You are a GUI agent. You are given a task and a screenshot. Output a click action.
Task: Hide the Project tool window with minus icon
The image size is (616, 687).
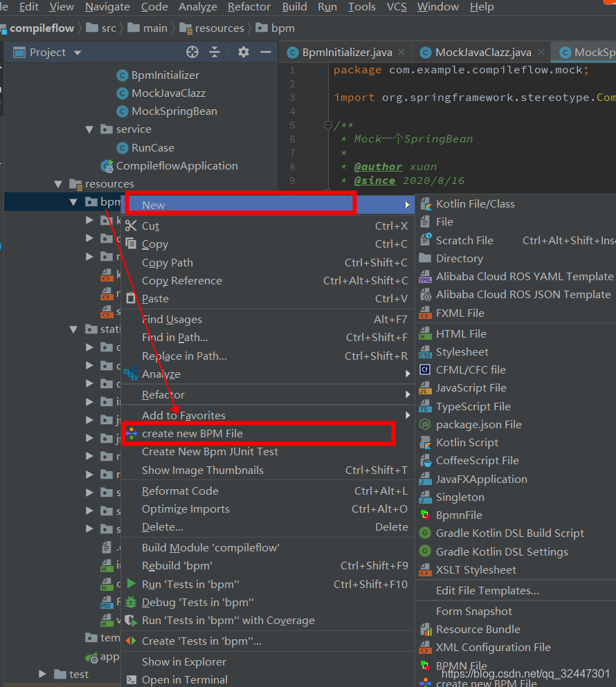pyautogui.click(x=266, y=52)
